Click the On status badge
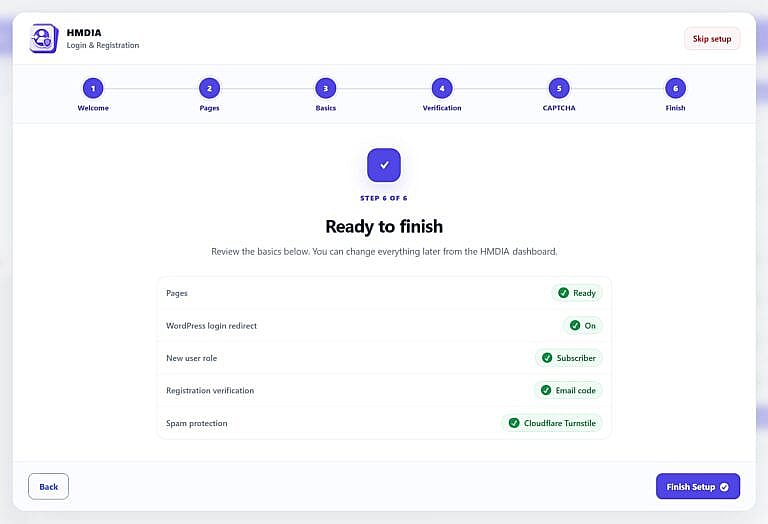The image size is (768, 524). tap(583, 325)
